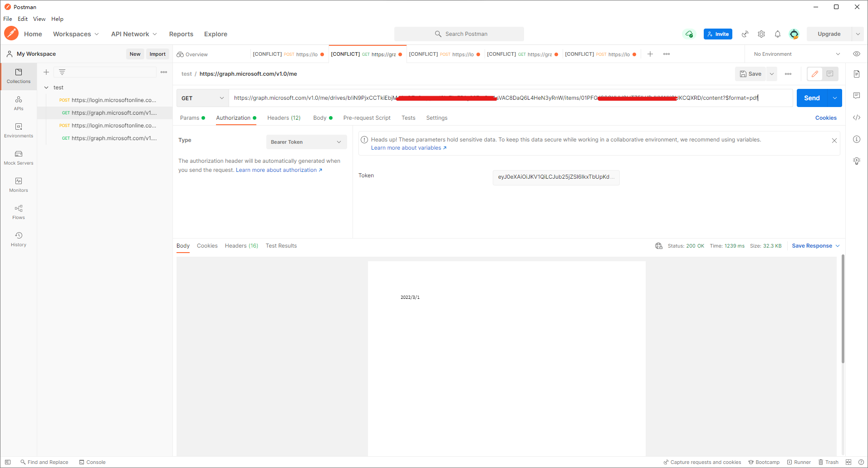Open the No Environment selector
The width and height of the screenshot is (868, 468).
(796, 54)
